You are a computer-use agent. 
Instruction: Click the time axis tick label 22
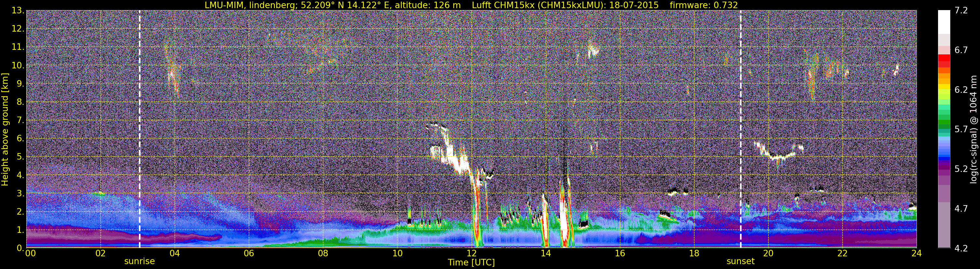843,253
